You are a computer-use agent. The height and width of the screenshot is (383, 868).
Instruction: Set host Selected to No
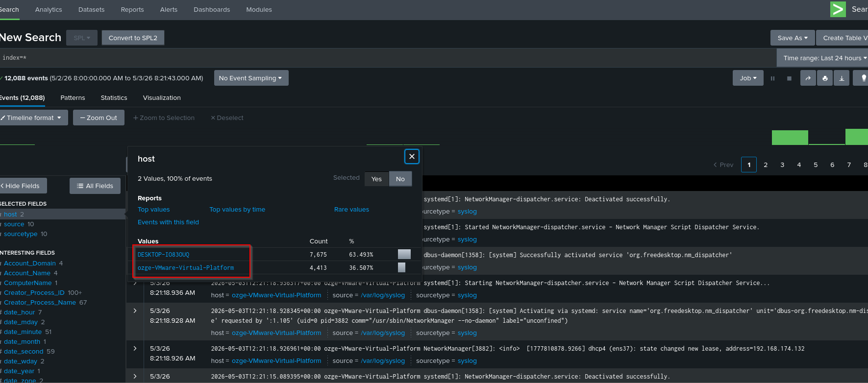click(x=400, y=179)
